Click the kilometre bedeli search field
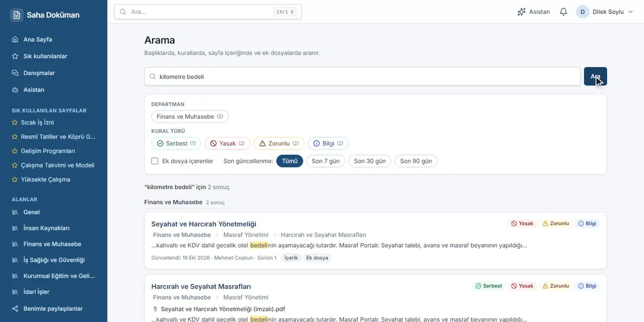The image size is (644, 322). [362, 76]
